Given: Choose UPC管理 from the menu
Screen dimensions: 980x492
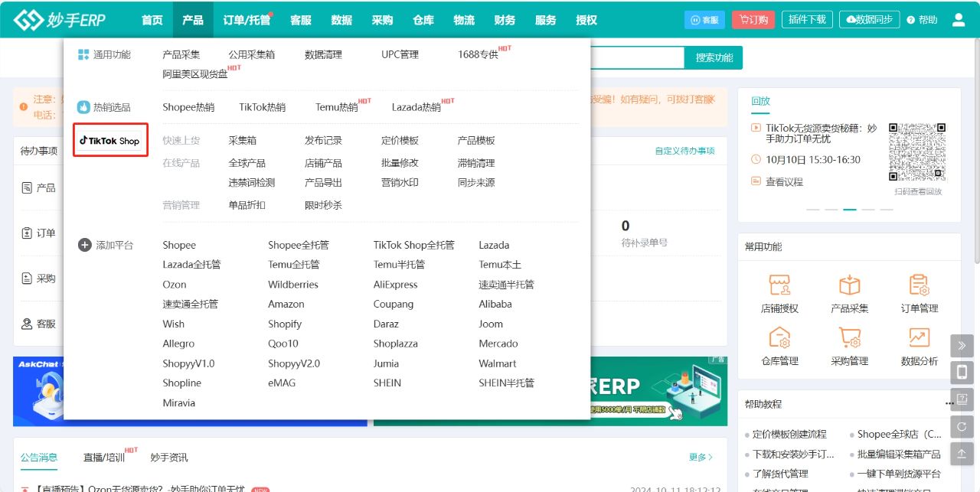Looking at the screenshot, I should coord(400,54).
